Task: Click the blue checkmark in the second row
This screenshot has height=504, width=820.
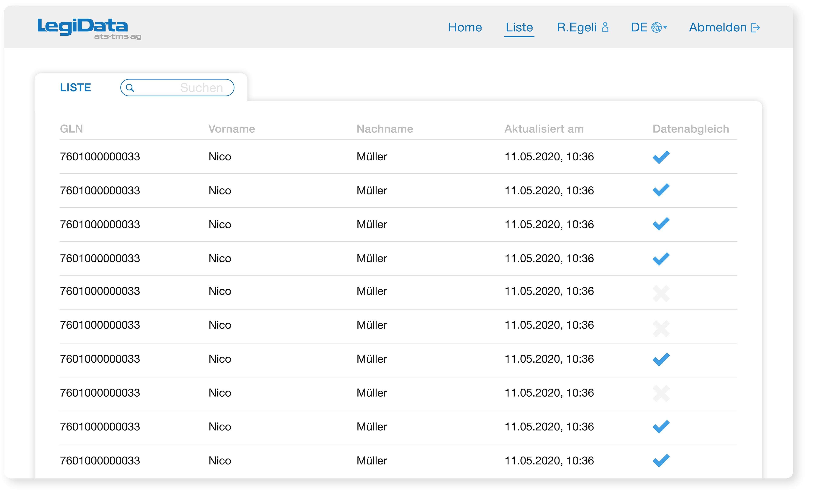Action: coord(661,190)
